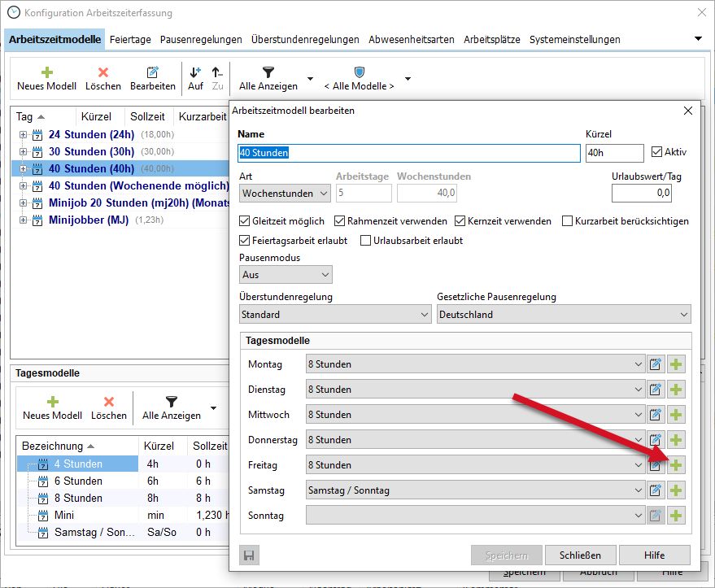This screenshot has width=715, height=588.
Task: Switch to the Feiertage tab
Action: point(130,39)
